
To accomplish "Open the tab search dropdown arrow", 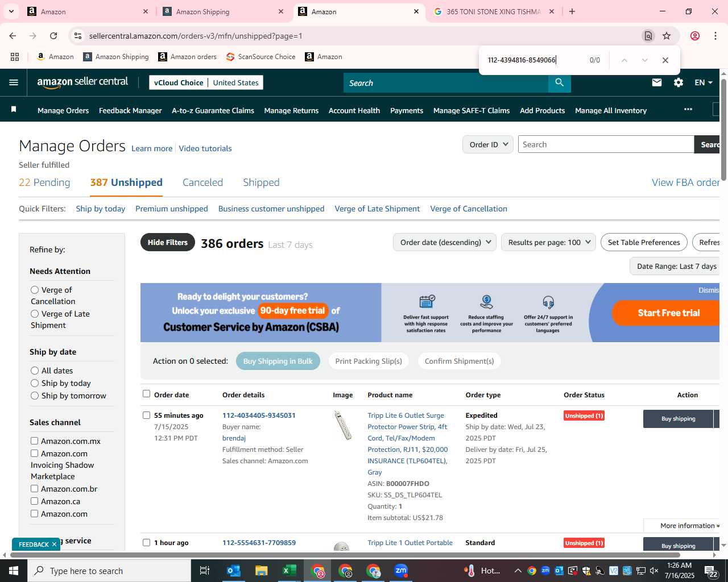I will (x=11, y=11).
